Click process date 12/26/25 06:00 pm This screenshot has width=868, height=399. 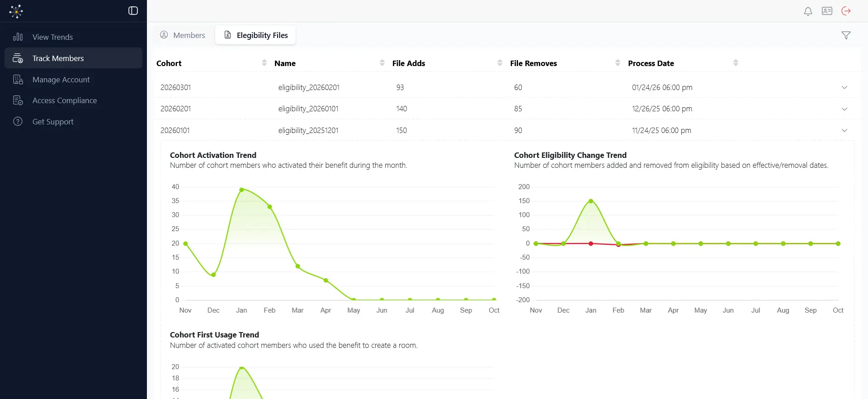(662, 109)
